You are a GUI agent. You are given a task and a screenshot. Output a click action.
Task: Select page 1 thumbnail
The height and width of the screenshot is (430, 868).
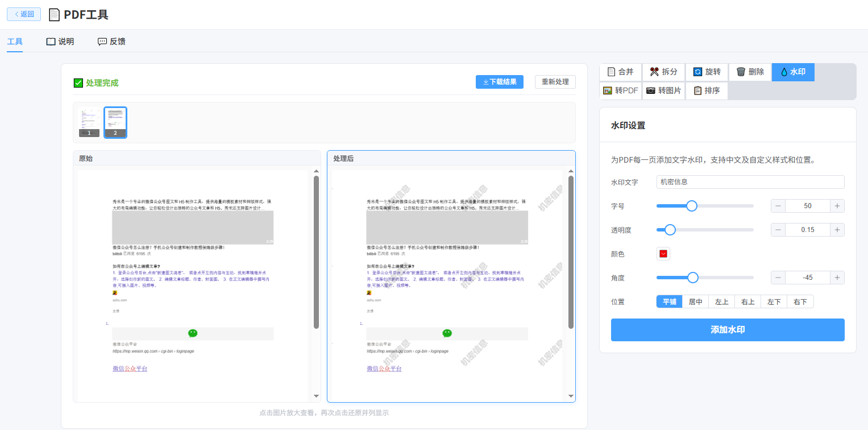tap(89, 122)
